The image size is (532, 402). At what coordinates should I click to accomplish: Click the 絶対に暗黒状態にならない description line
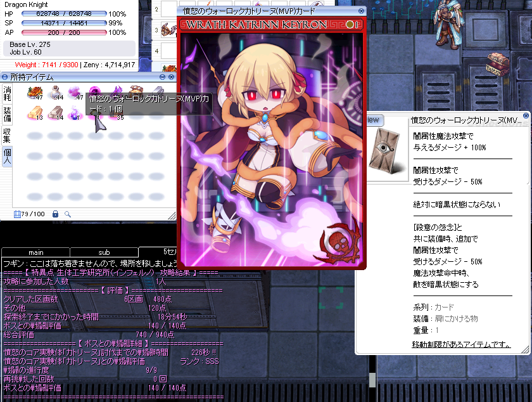457,204
